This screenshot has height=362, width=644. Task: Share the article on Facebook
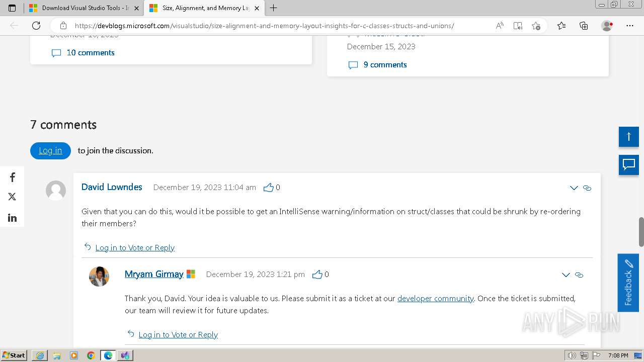point(12,177)
